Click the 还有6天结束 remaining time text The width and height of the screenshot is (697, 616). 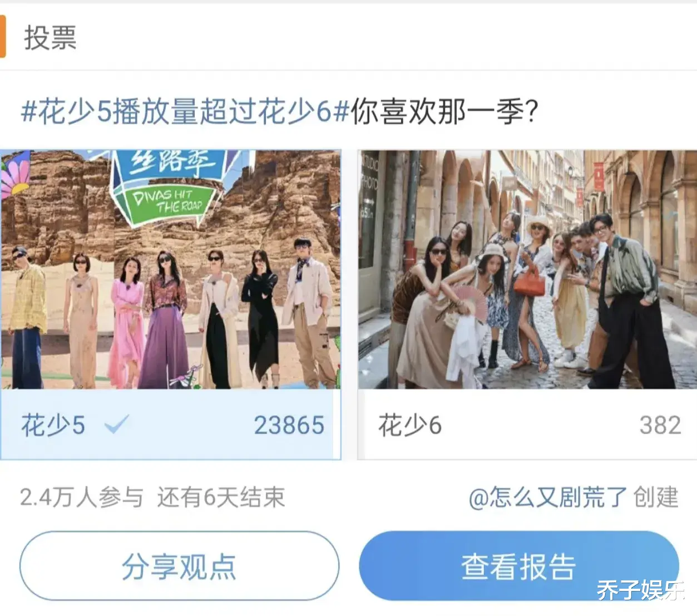coord(221,497)
